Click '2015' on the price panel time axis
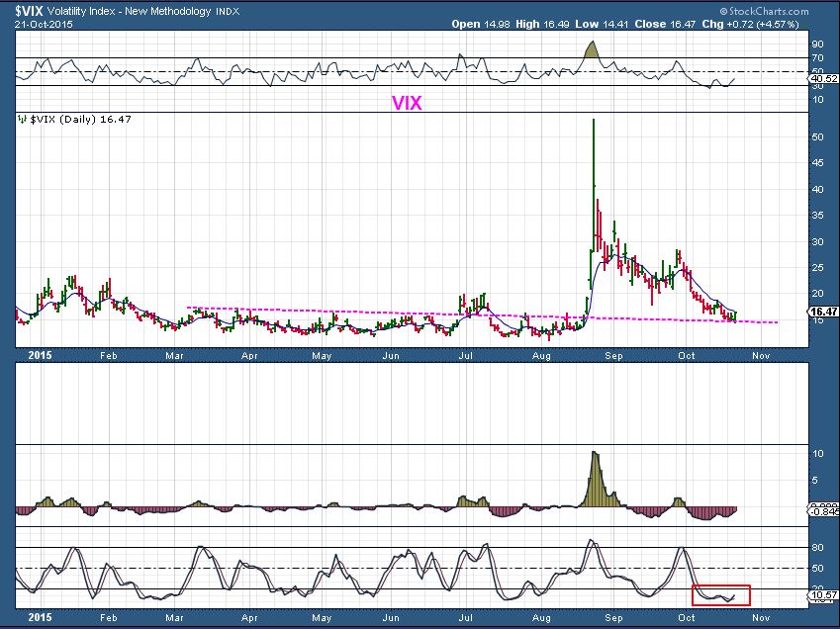840x629 pixels. [40, 355]
